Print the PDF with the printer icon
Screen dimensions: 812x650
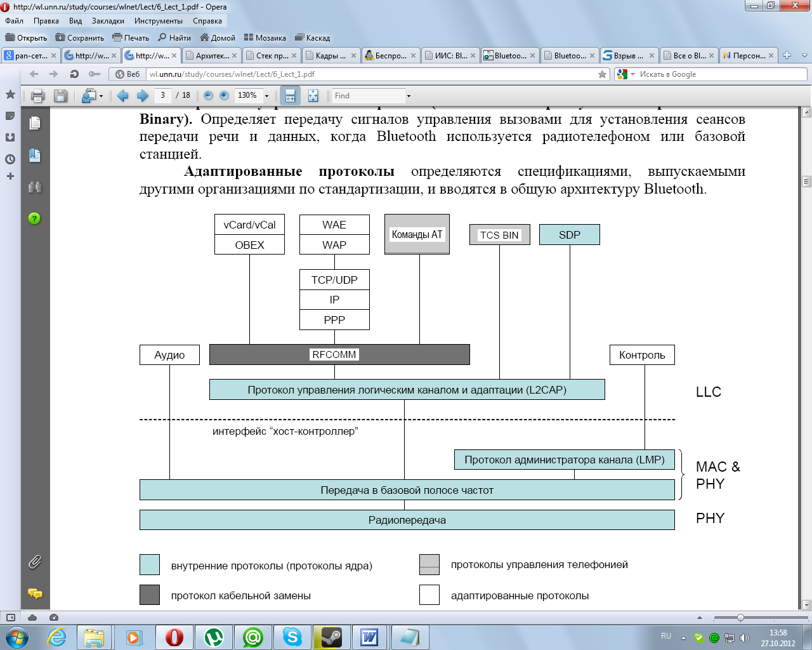click(x=37, y=96)
